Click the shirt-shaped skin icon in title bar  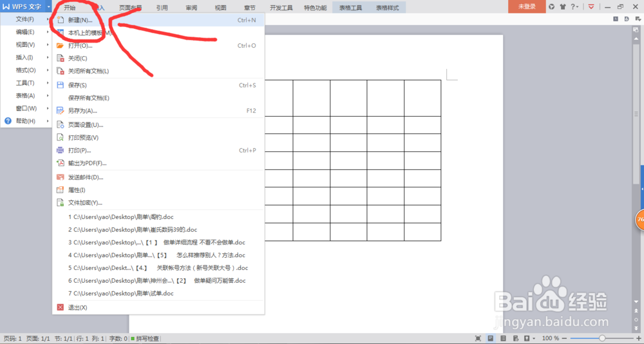point(563,6)
